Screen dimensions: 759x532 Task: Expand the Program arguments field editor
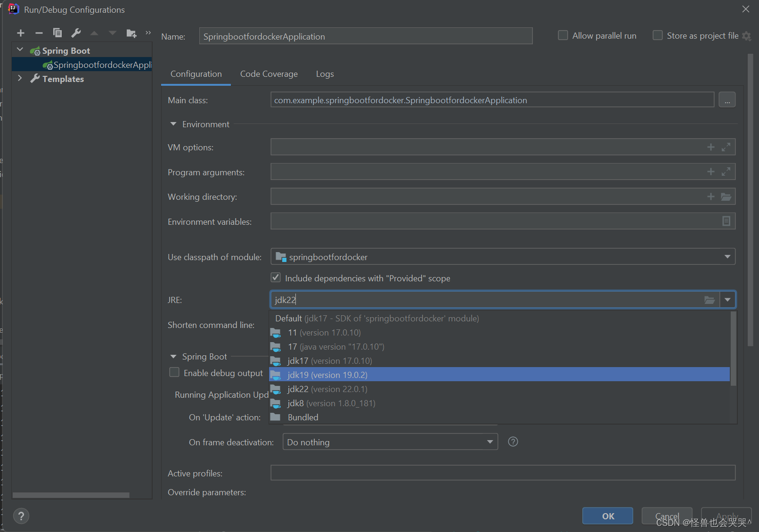click(726, 172)
